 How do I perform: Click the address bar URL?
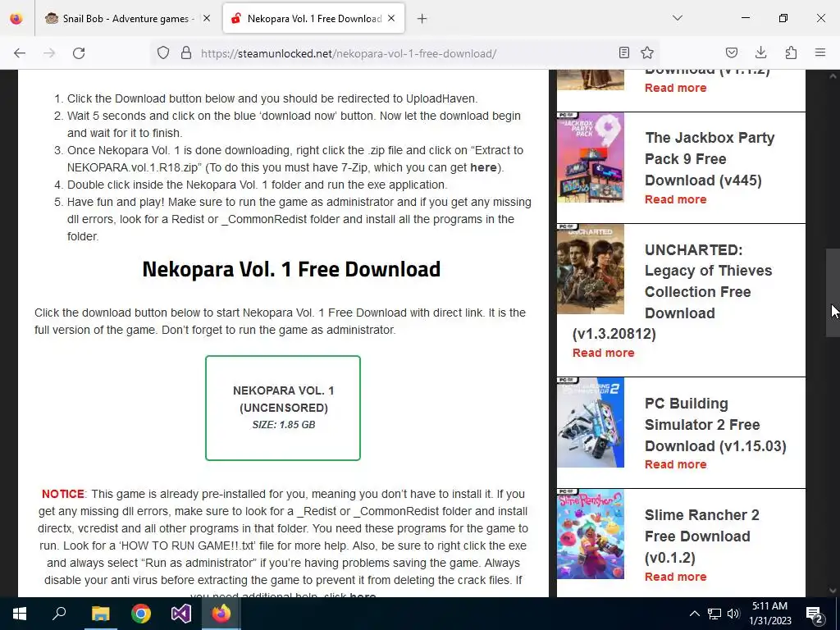[348, 53]
